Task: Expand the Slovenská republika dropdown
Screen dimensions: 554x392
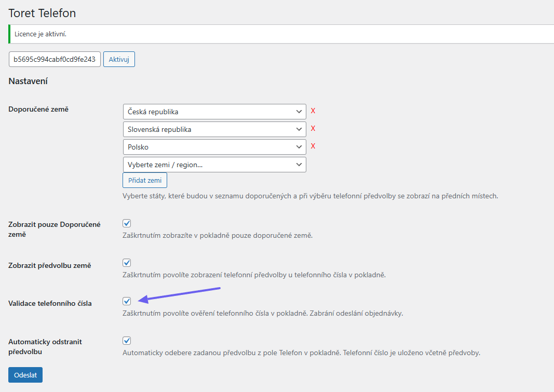Action: [x=214, y=129]
